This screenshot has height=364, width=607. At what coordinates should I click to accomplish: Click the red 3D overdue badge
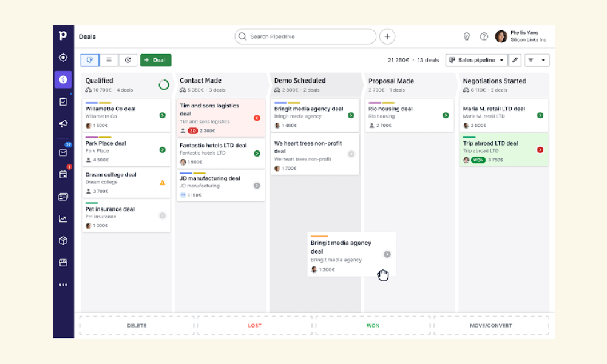coord(193,131)
